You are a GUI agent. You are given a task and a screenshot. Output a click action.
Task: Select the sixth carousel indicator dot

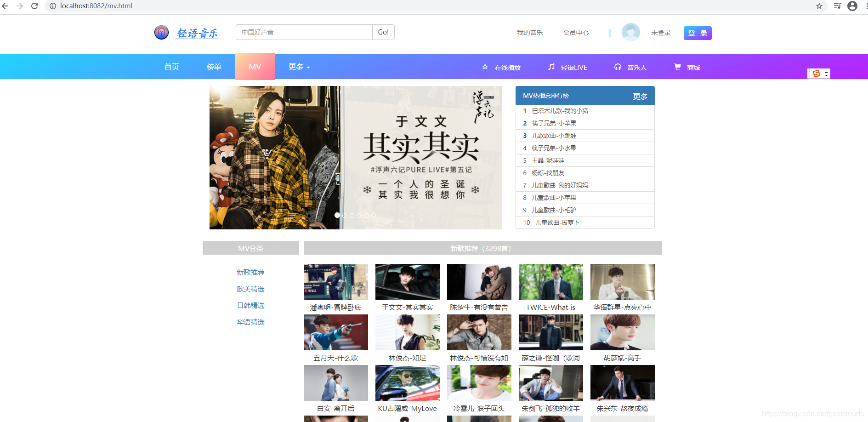374,215
